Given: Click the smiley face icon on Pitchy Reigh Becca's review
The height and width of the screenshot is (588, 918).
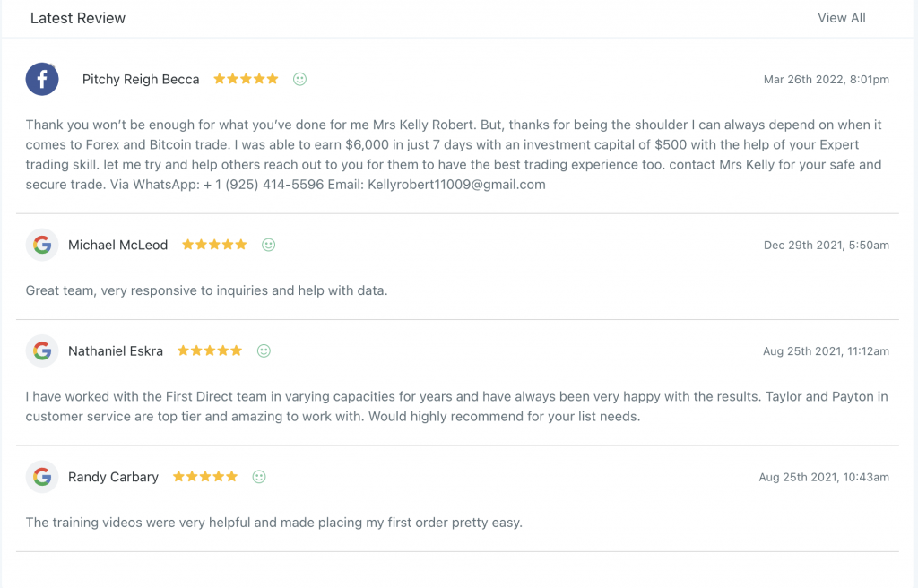Looking at the screenshot, I should coord(299,79).
